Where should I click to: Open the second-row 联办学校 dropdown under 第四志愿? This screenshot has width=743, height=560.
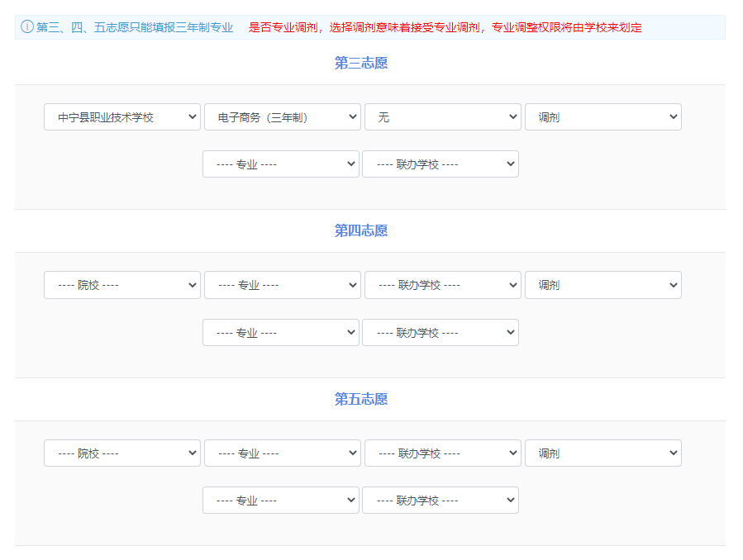441,332
